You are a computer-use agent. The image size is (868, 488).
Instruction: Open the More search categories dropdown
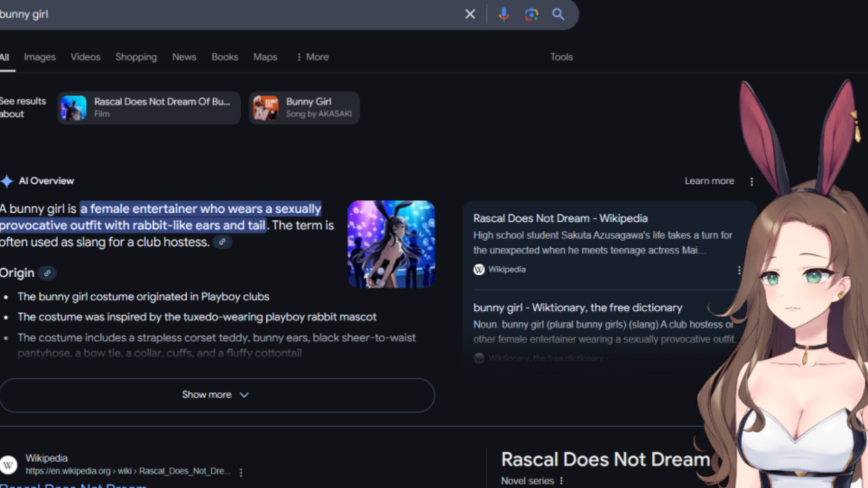click(312, 57)
